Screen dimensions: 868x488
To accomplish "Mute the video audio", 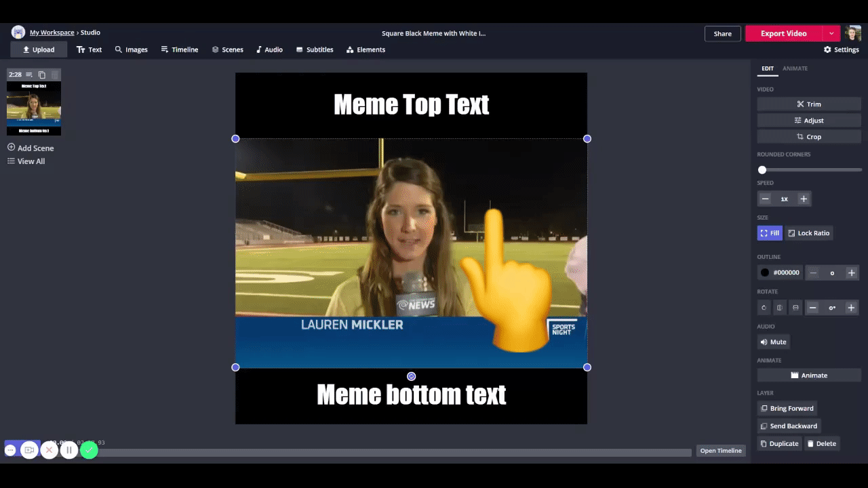I will pyautogui.click(x=773, y=342).
